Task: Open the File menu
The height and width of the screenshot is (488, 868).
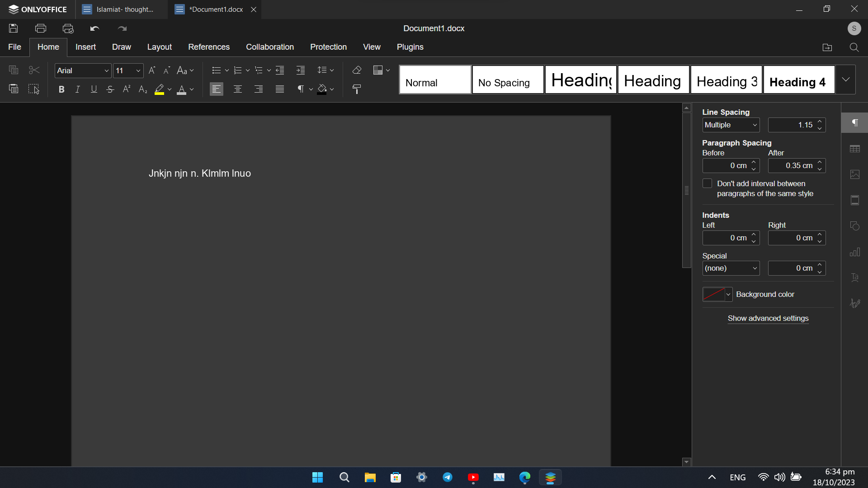Action: pyautogui.click(x=14, y=47)
